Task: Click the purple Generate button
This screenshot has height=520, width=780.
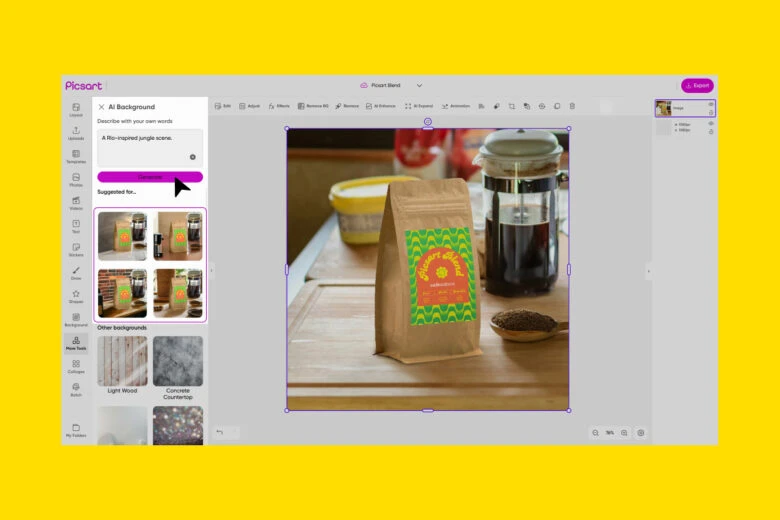Action: [x=150, y=177]
